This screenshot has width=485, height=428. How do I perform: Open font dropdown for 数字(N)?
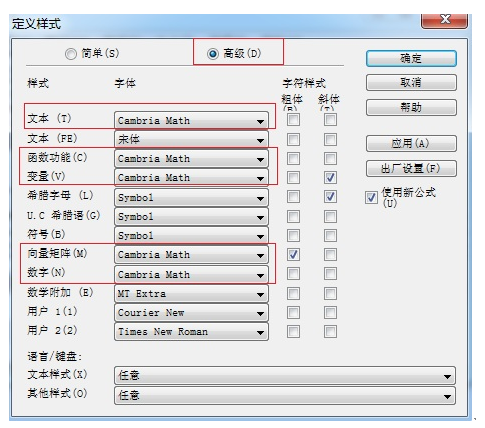pyautogui.click(x=191, y=275)
